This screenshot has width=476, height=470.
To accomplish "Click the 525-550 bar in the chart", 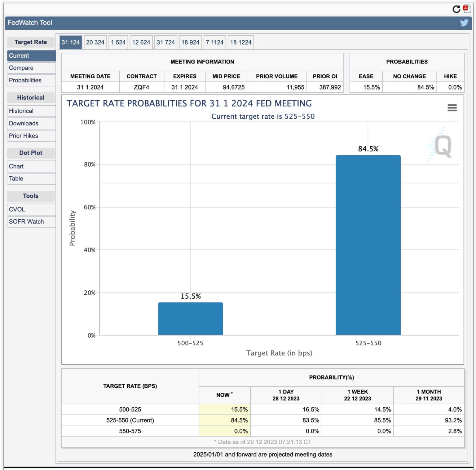I will point(368,245).
